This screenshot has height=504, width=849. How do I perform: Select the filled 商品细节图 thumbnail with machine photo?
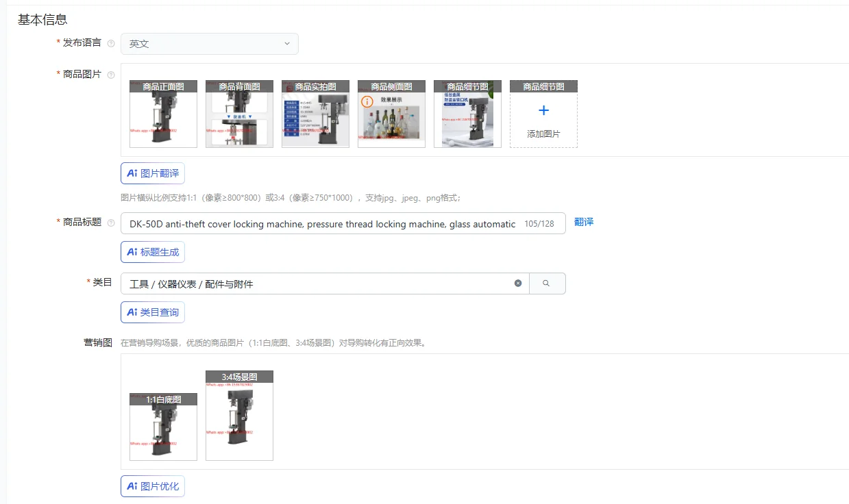tap(467, 114)
